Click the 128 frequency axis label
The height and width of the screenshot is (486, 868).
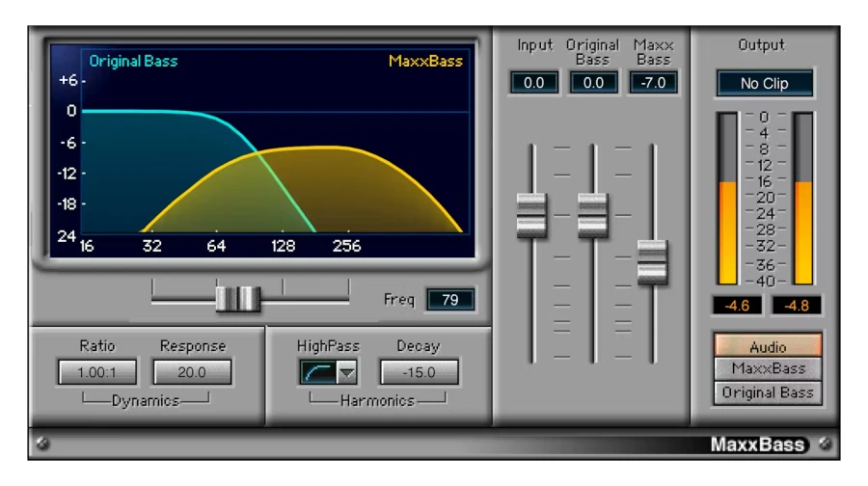click(x=283, y=246)
